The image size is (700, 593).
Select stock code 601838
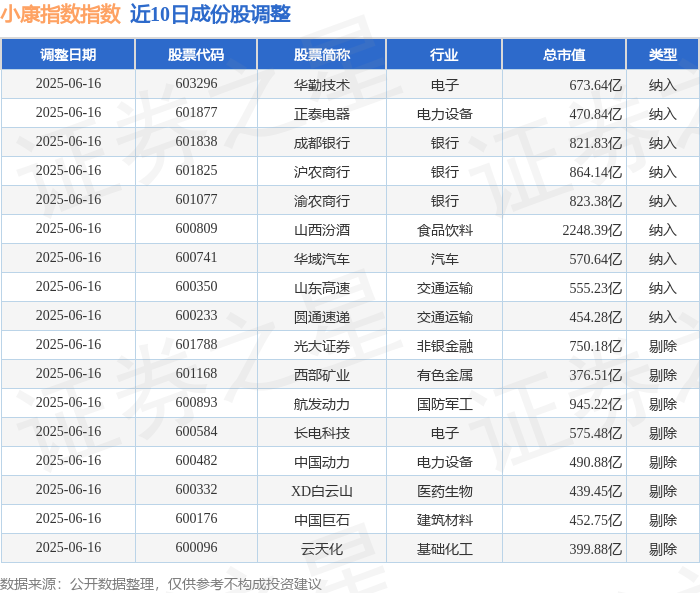(x=196, y=142)
